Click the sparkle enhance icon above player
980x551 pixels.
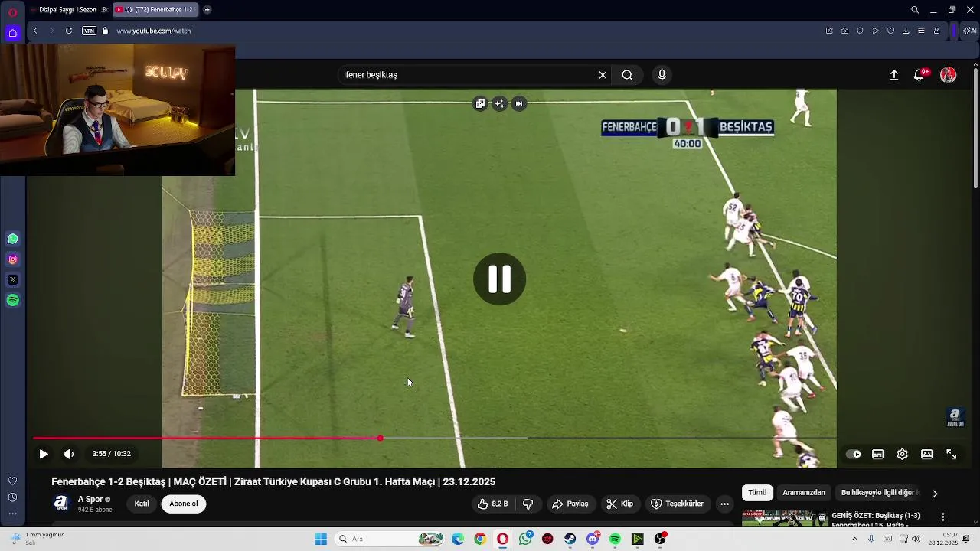coord(500,103)
